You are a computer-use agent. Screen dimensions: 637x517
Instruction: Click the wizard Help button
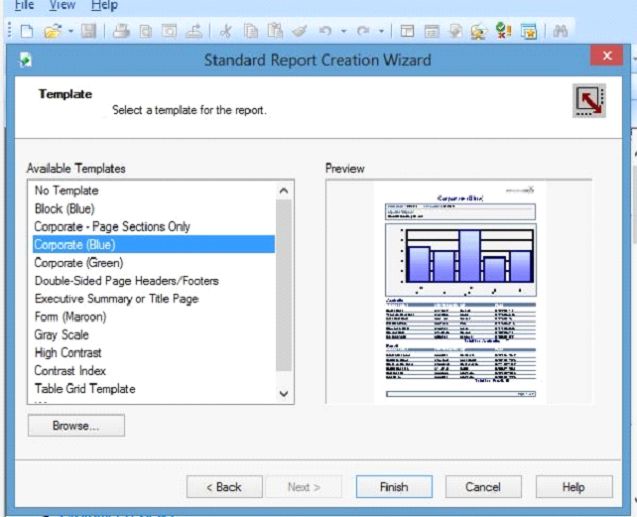574,487
